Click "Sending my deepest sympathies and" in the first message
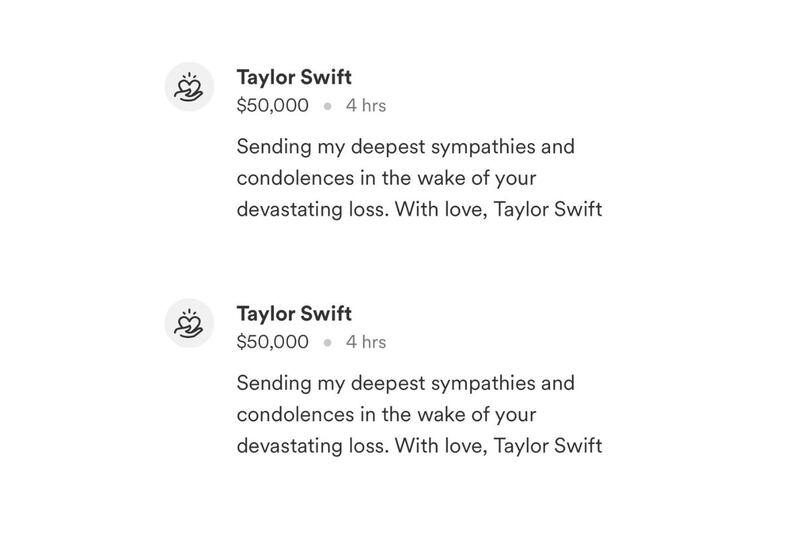 coord(406,147)
